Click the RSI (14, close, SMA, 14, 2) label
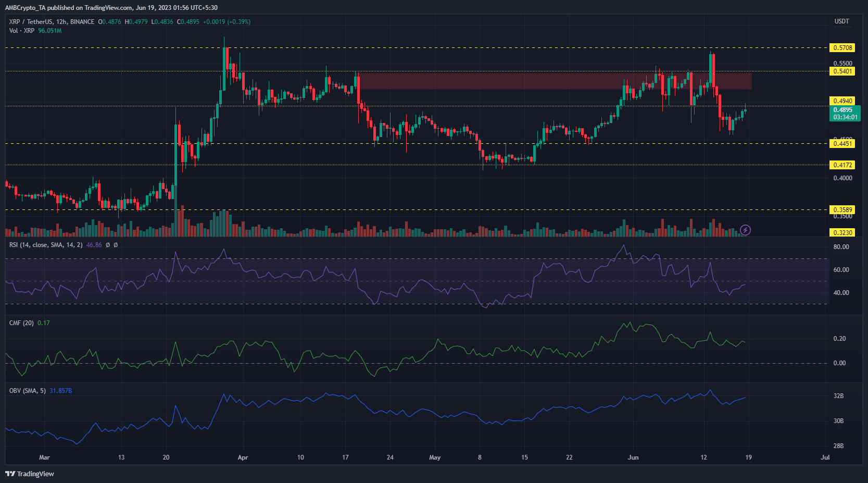 tap(46, 244)
